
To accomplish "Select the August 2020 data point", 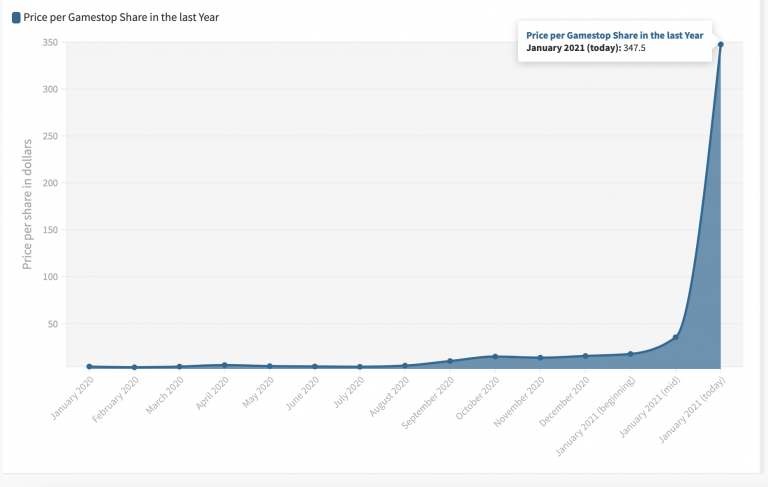I will pyautogui.click(x=405, y=365).
